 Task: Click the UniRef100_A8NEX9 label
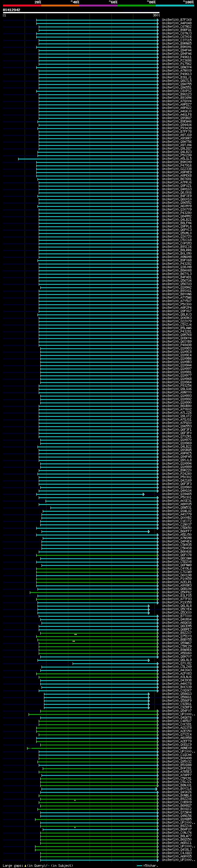tap(176, 748)
